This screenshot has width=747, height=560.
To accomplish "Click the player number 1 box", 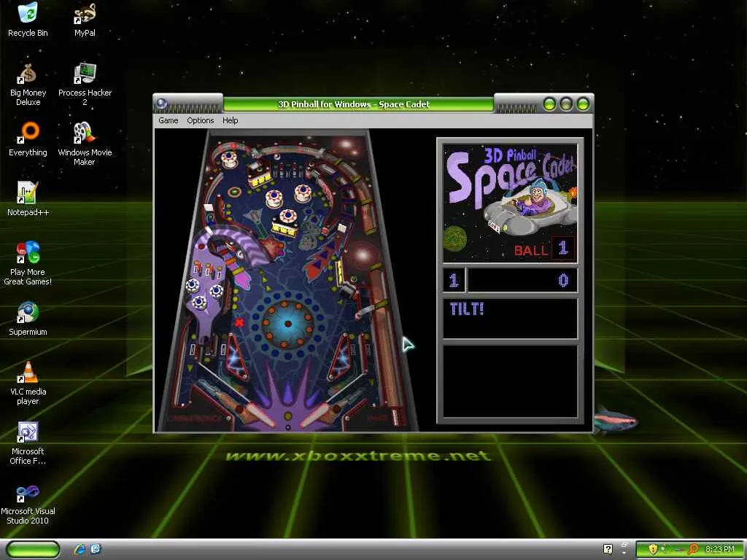I will [454, 280].
